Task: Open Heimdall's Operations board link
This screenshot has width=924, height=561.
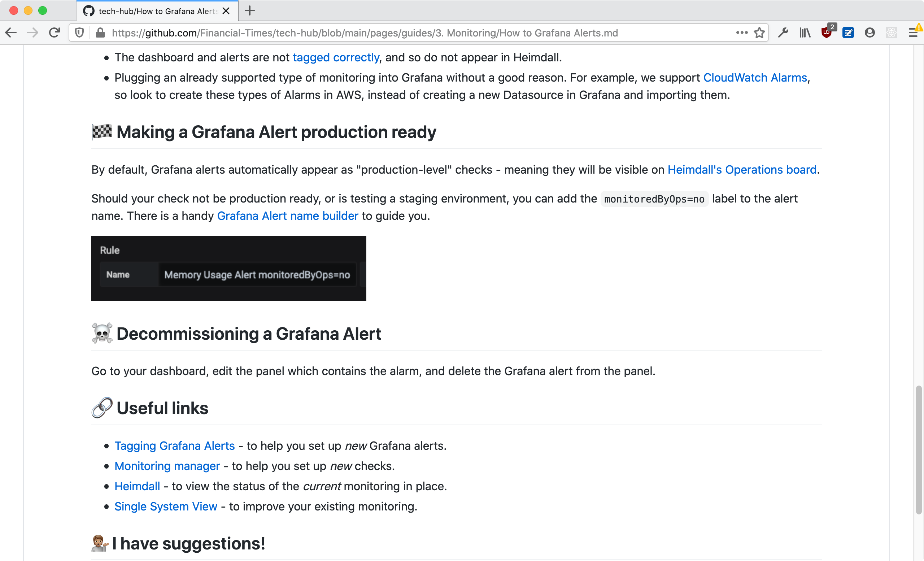Action: point(742,170)
